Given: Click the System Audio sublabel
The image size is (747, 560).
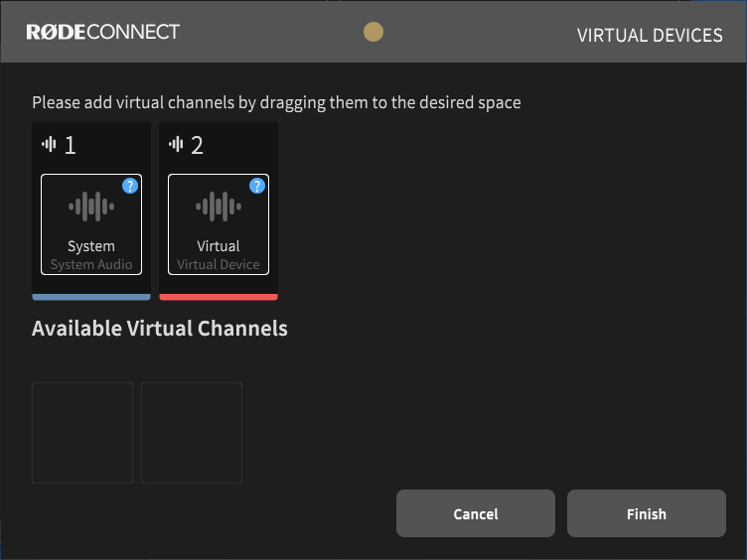Looking at the screenshot, I should coord(91,265).
